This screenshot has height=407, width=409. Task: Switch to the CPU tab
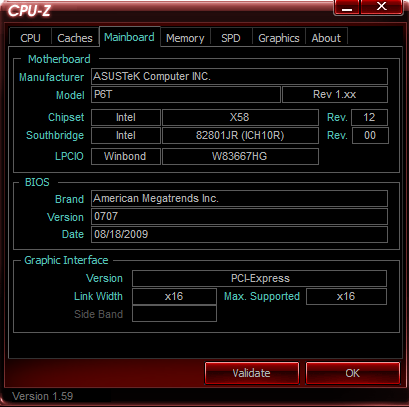pyautogui.click(x=30, y=38)
